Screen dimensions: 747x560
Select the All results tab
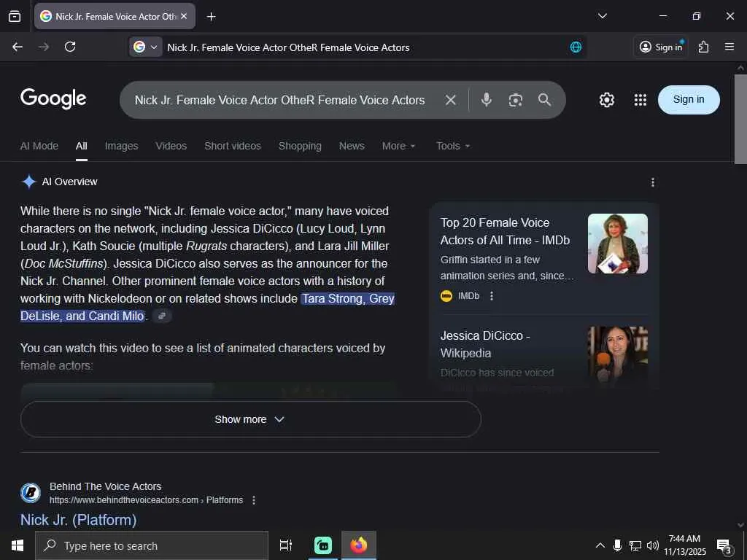coord(82,146)
